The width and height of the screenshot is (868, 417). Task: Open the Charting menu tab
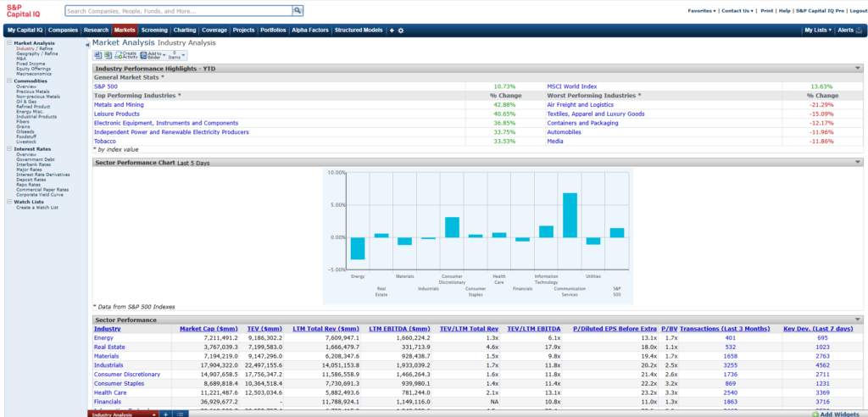185,31
